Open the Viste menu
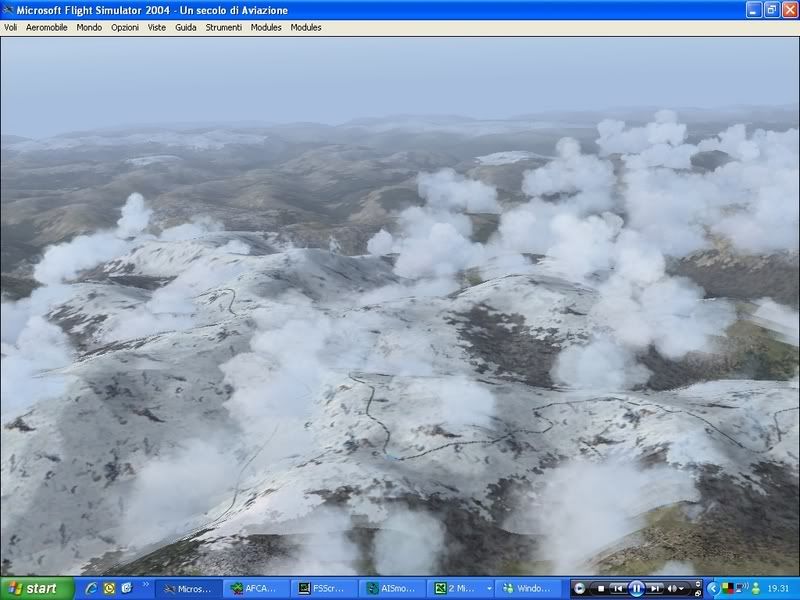800x600 pixels. pos(157,28)
